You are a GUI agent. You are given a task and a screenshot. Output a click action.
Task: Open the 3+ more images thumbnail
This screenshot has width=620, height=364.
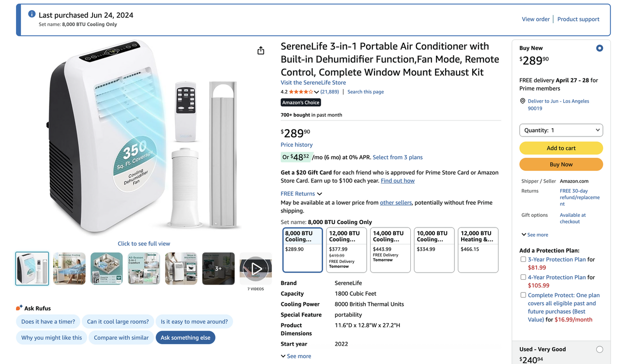click(218, 268)
